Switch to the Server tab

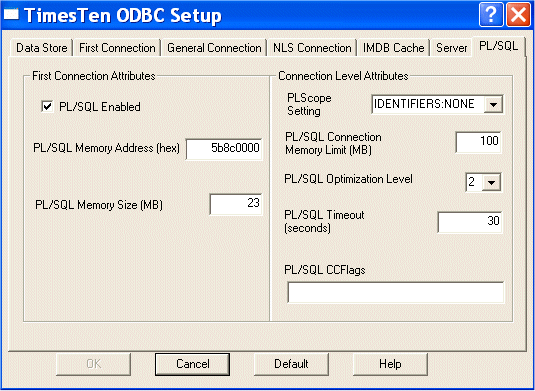point(451,48)
